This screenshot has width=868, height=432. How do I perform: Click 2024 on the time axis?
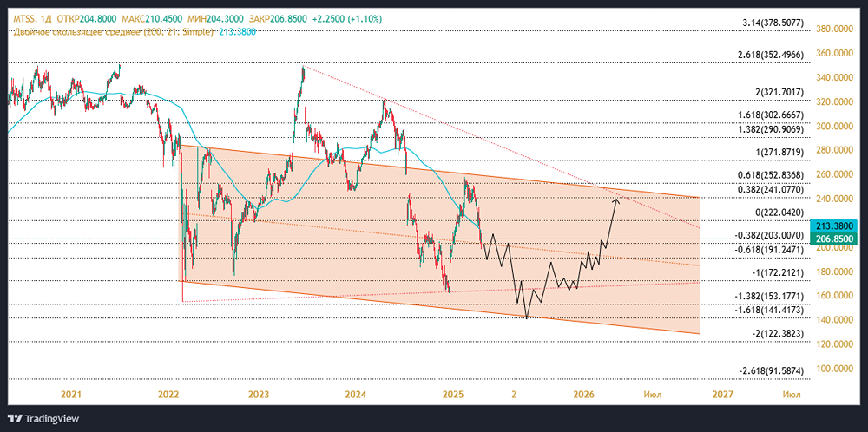(354, 394)
